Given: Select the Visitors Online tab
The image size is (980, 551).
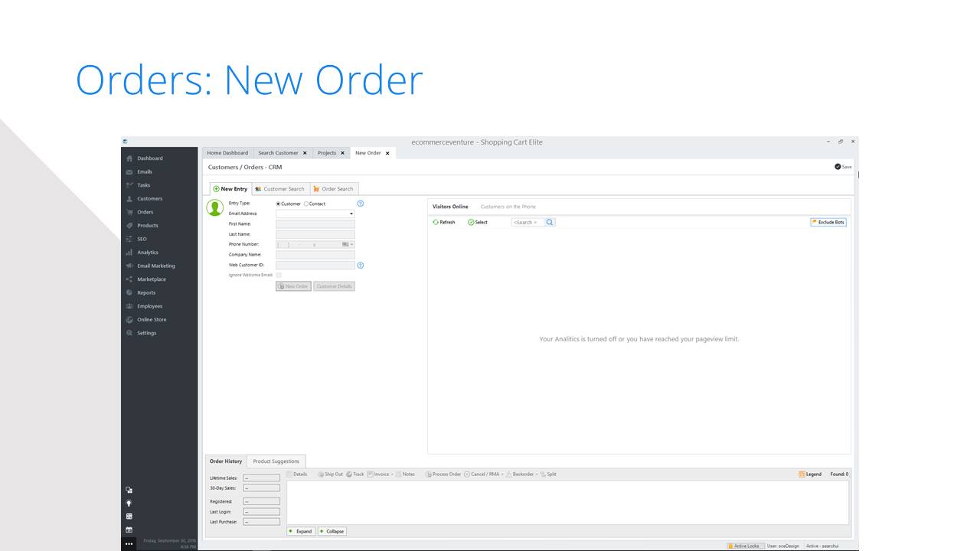Looking at the screenshot, I should [x=450, y=207].
